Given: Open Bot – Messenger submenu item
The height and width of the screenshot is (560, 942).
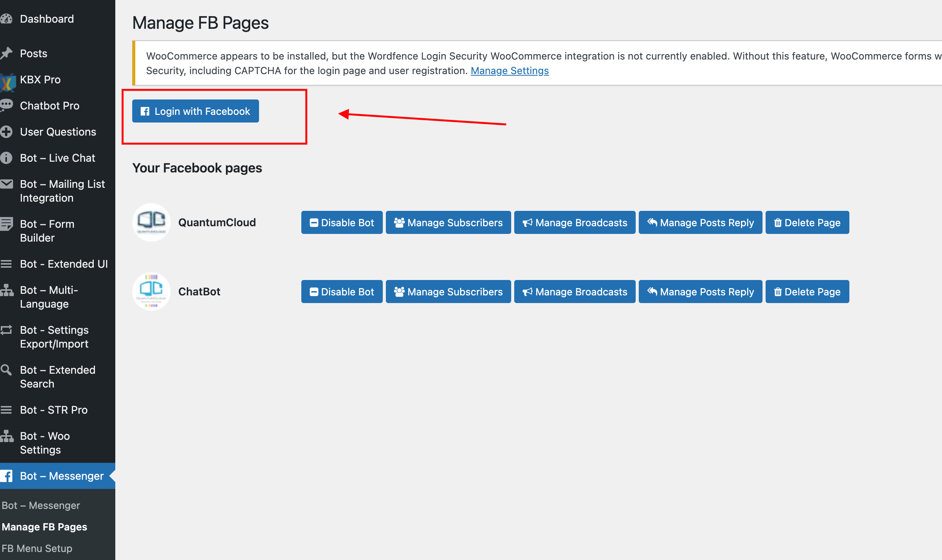Looking at the screenshot, I should 41,505.
